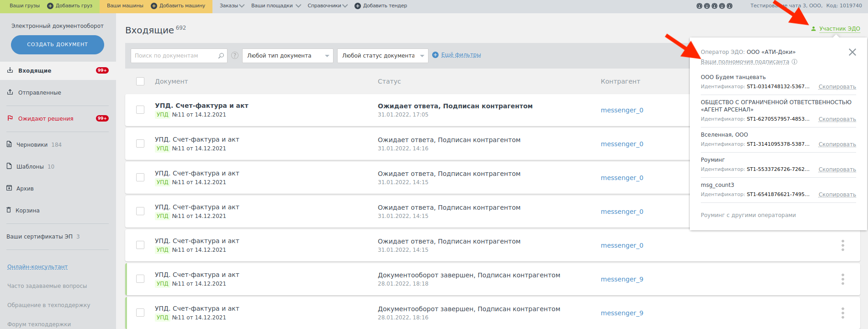The image size is (868, 329).
Task: Click the Архив box icon
Action: tap(9, 188)
